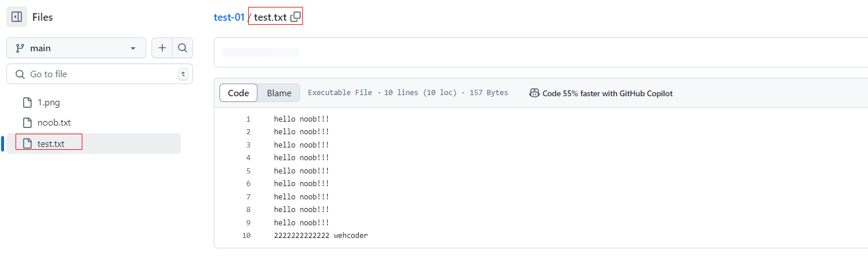Collapse the Files side panel icon
The image size is (868, 276).
tap(17, 17)
